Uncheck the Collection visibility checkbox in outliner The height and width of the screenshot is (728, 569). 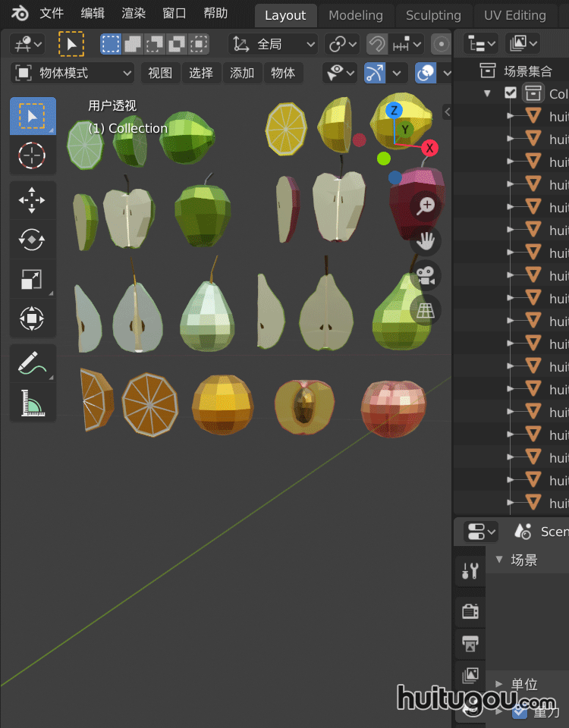[x=511, y=93]
